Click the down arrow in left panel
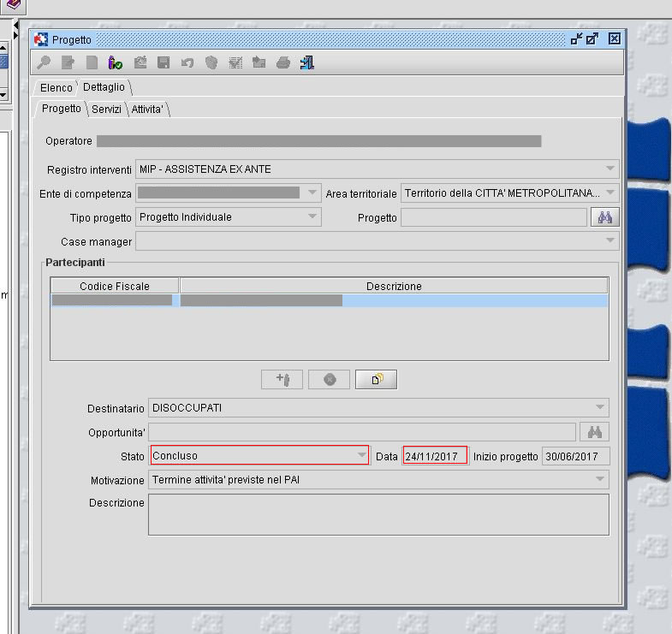Screen dimensions: 672x634 pos(3,95)
